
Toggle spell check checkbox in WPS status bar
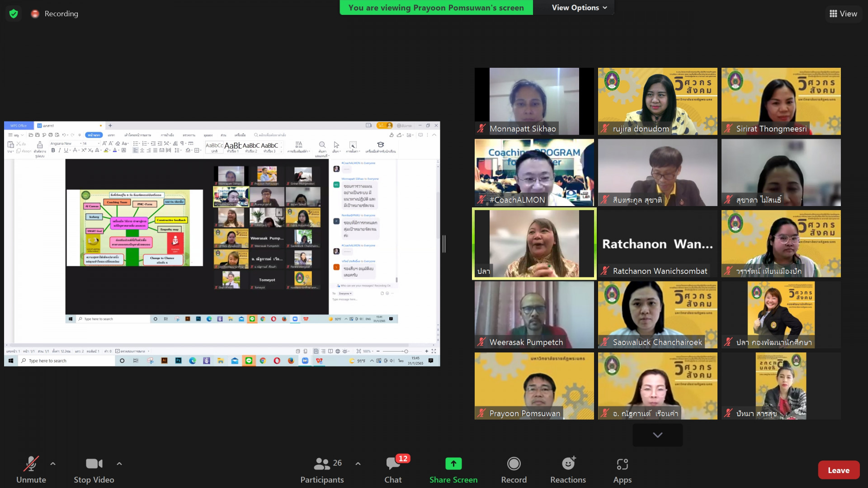[118, 351]
